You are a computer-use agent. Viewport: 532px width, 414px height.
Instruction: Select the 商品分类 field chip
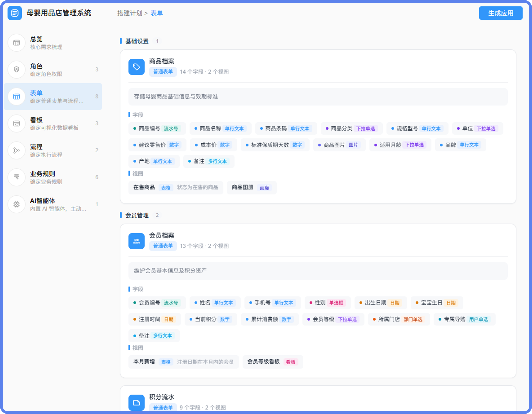[352, 128]
